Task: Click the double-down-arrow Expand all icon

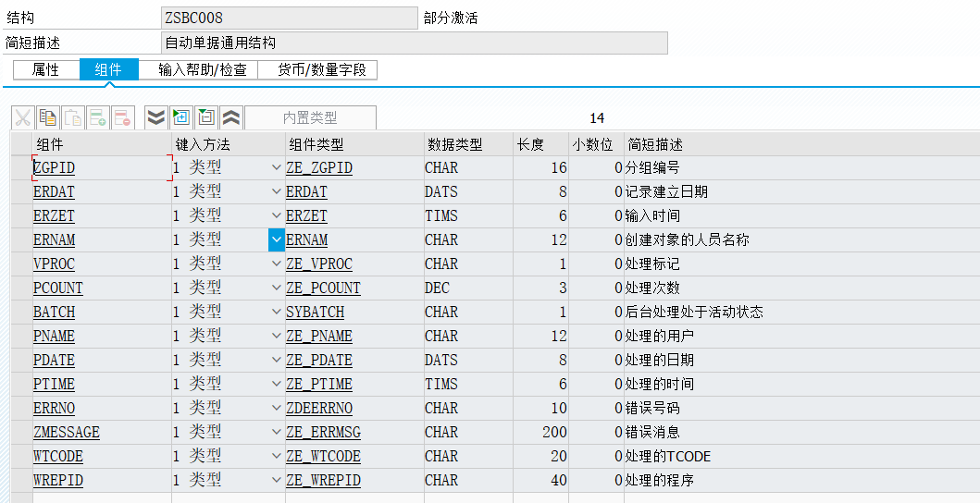Action: pos(156,117)
